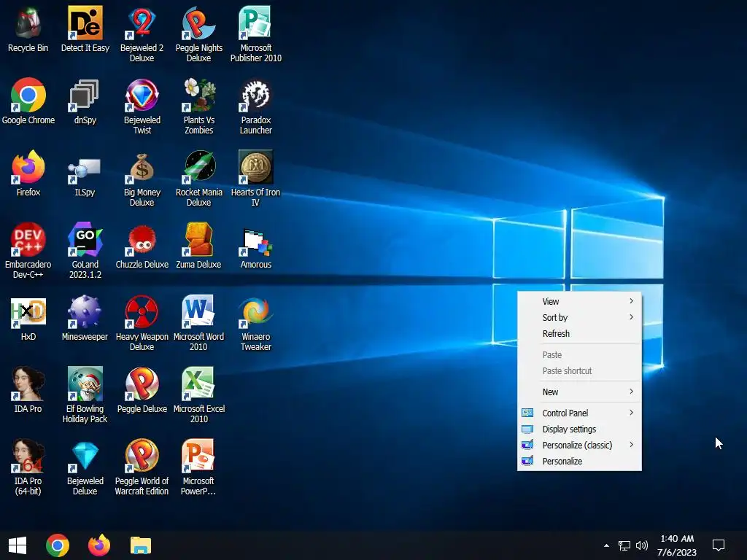Launch Chrome from the taskbar
The image size is (747, 560).
[58, 545]
